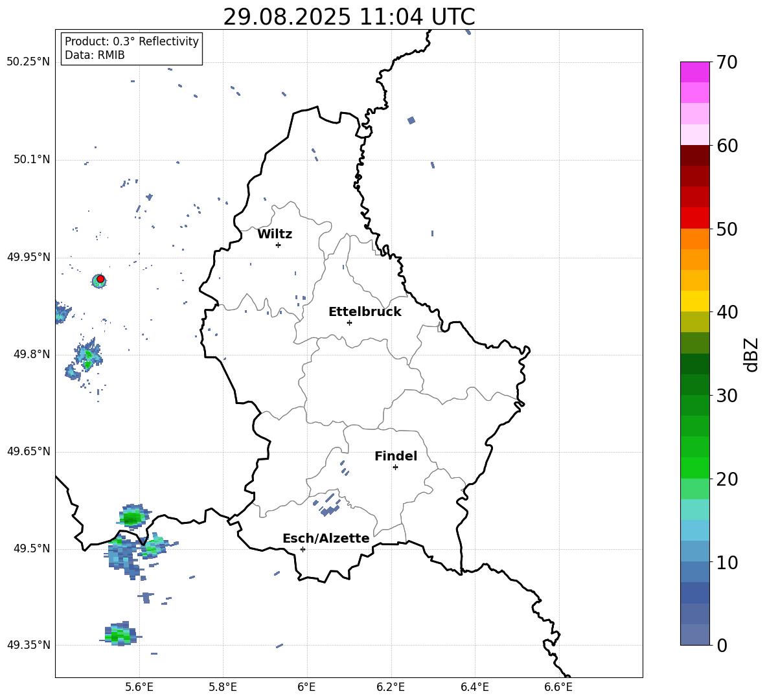
Task: Click the Data: RMIB label
Action: [95, 55]
